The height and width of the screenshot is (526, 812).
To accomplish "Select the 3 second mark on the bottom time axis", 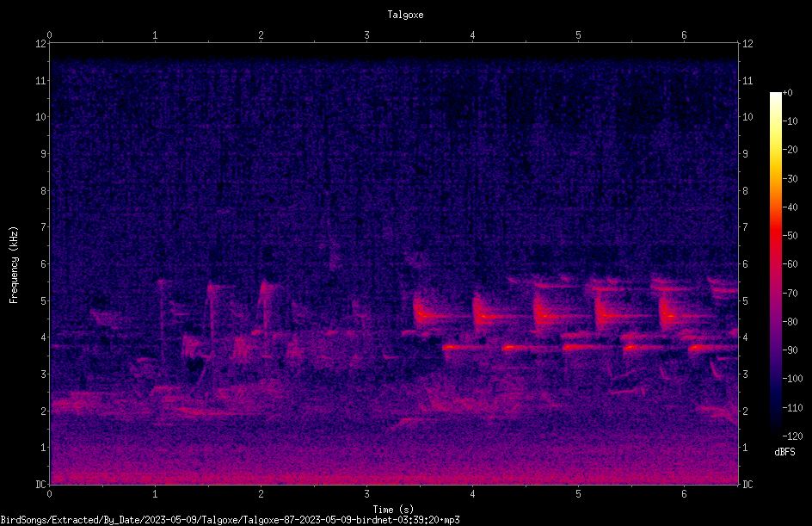I will coord(366,494).
